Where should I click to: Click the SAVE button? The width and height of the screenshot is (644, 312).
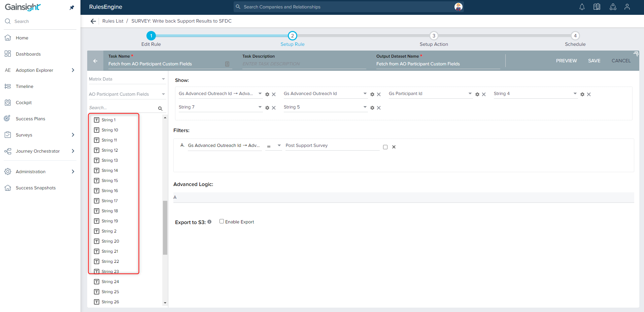tap(594, 61)
